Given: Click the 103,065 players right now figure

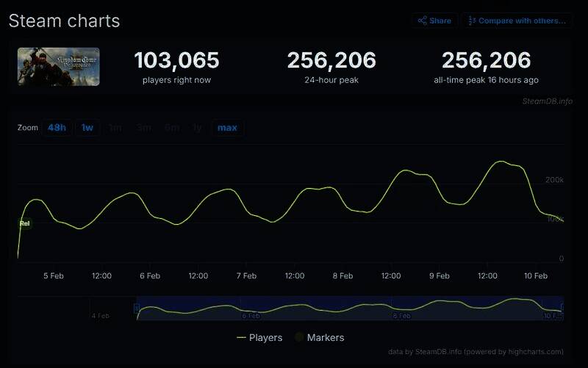Looking at the screenshot, I should [x=176, y=59].
